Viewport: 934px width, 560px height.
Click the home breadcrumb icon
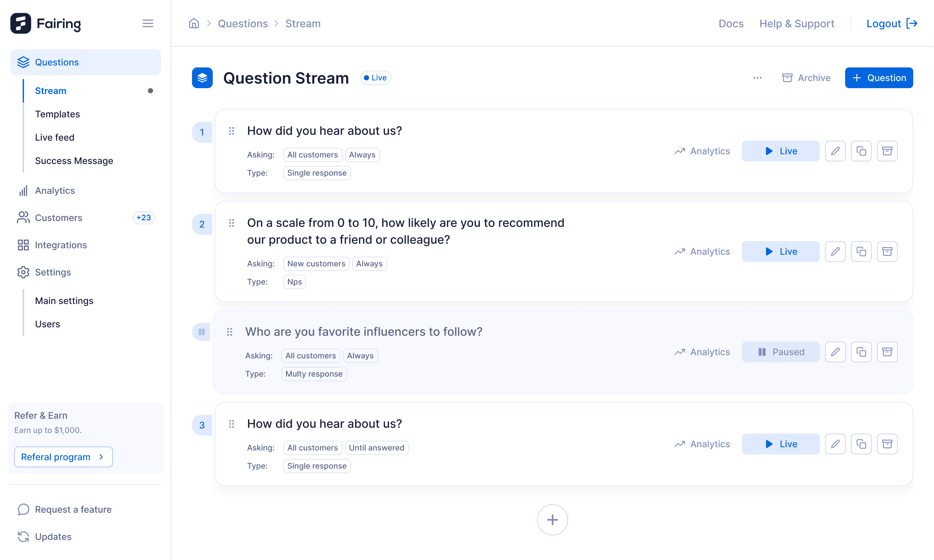pos(194,23)
